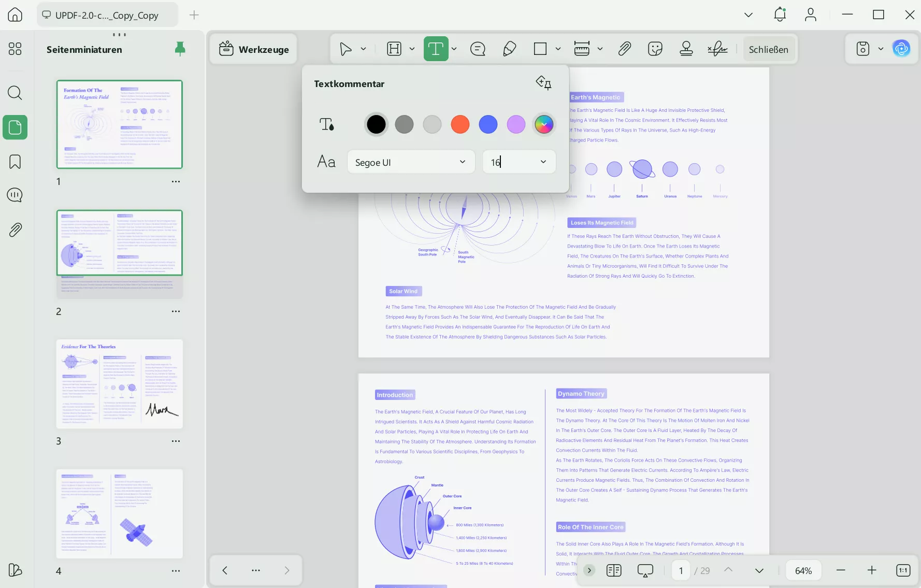921x588 pixels.
Task: Open options menu for page 2 thumbnail
Action: tap(176, 311)
